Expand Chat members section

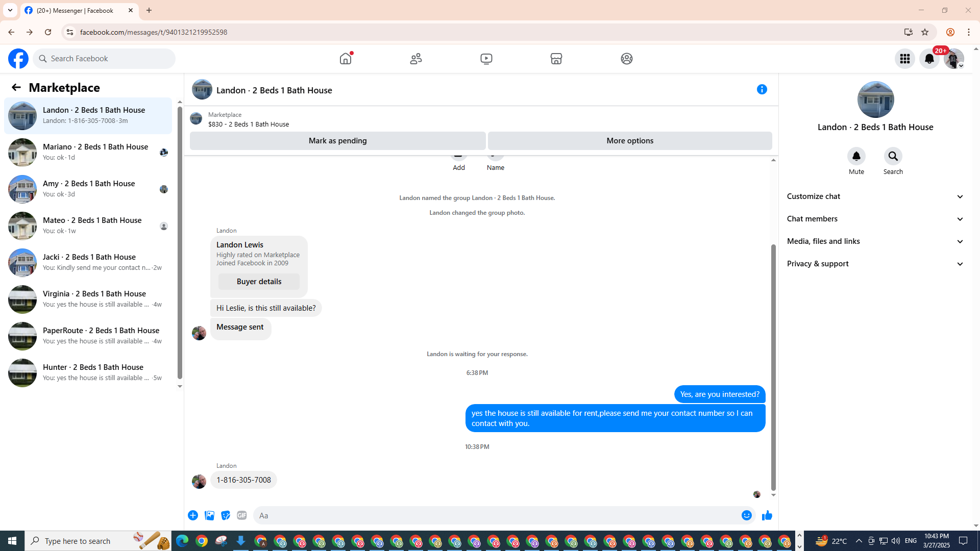[x=875, y=219]
